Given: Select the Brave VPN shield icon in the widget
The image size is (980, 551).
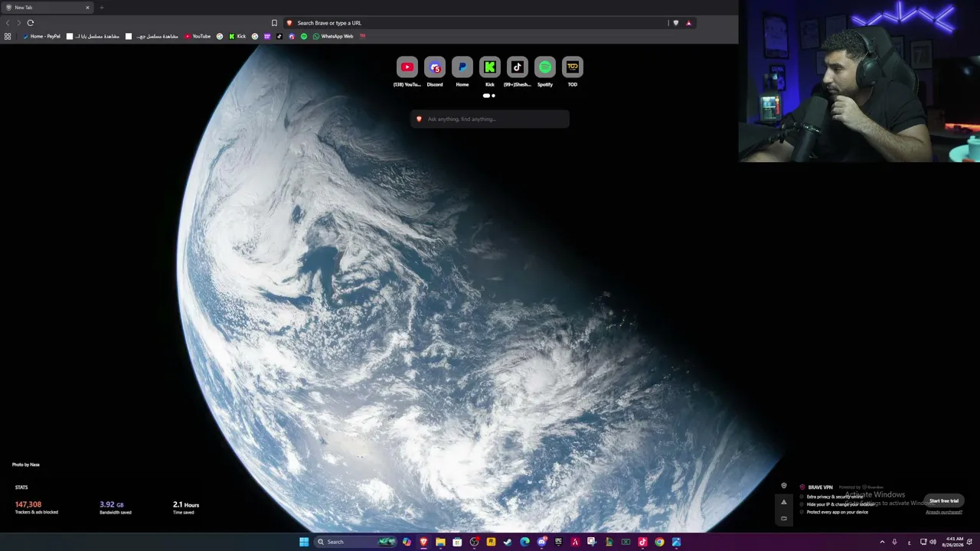Looking at the screenshot, I should coord(783,486).
